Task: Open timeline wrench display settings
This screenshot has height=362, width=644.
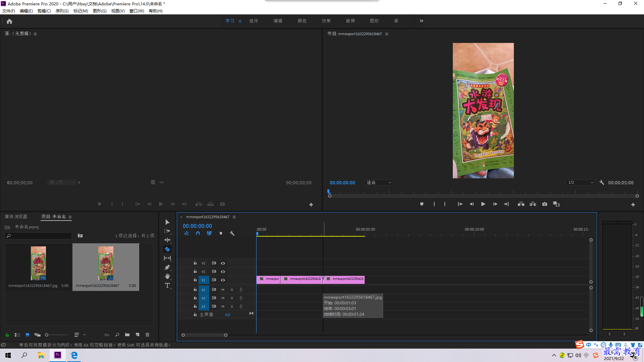Action: pos(232,233)
